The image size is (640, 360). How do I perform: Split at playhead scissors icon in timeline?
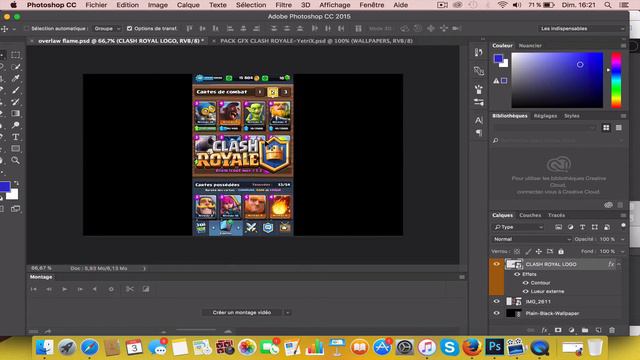pos(130,289)
